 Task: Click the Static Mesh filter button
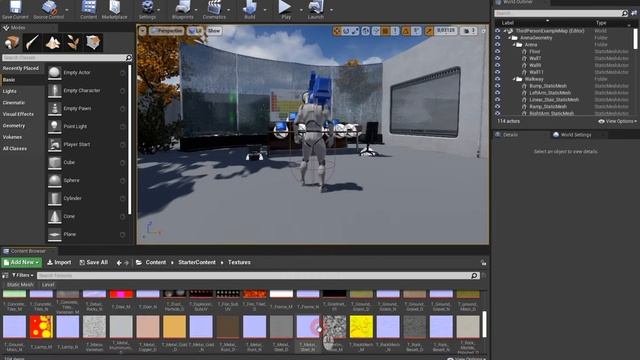[x=20, y=284]
